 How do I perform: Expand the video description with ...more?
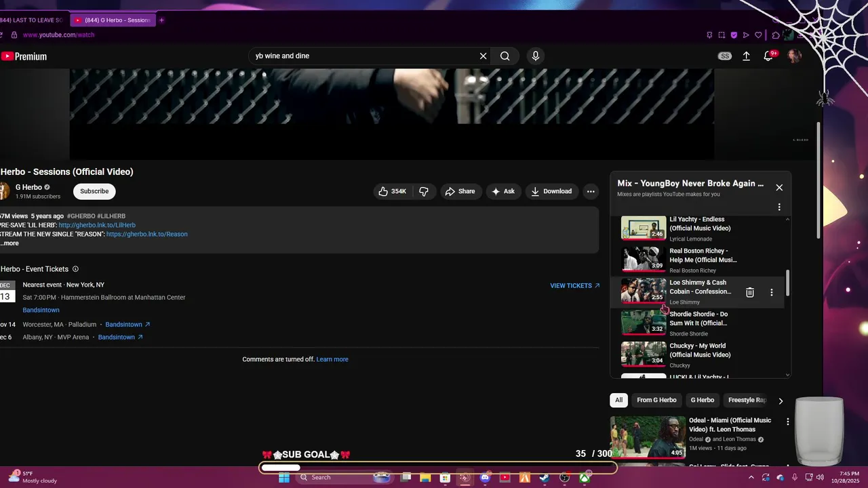tap(9, 243)
